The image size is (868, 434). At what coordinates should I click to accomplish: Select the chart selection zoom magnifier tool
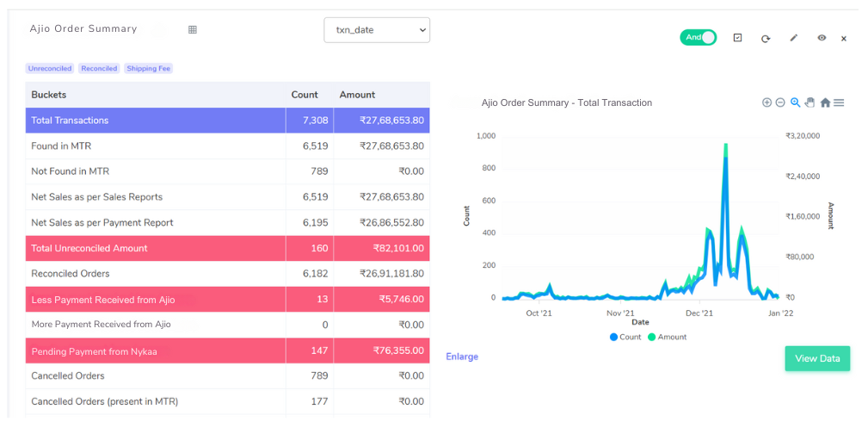tap(796, 102)
